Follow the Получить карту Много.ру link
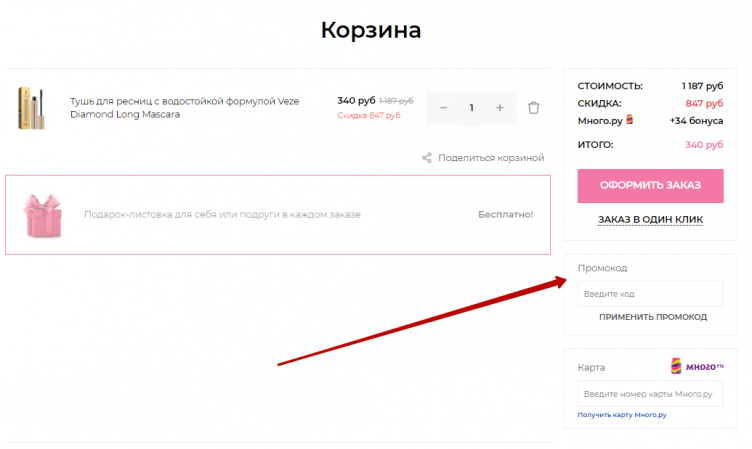The height and width of the screenshot is (449, 752). [621, 414]
